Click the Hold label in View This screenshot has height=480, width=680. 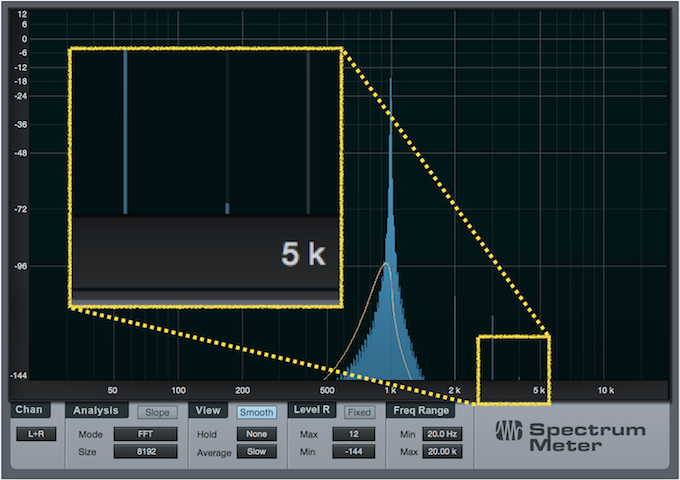pyautogui.click(x=206, y=434)
